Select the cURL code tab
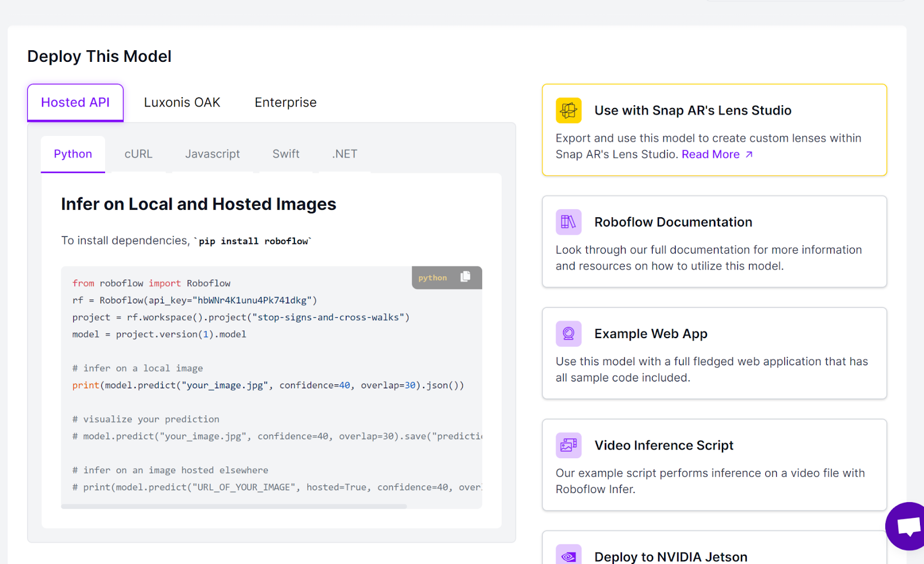Image resolution: width=924 pixels, height=564 pixels. (139, 154)
